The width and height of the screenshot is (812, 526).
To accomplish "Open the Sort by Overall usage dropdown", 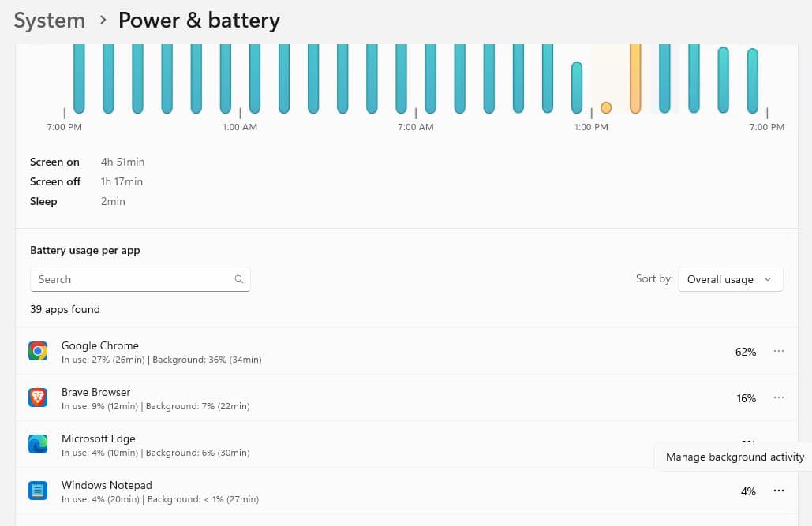I will (x=730, y=279).
